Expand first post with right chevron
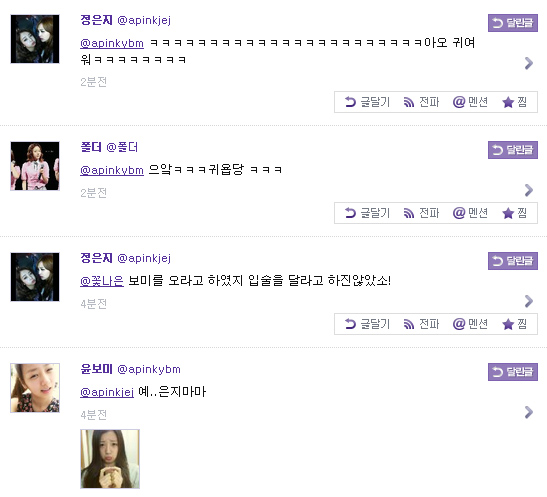 click(529, 63)
